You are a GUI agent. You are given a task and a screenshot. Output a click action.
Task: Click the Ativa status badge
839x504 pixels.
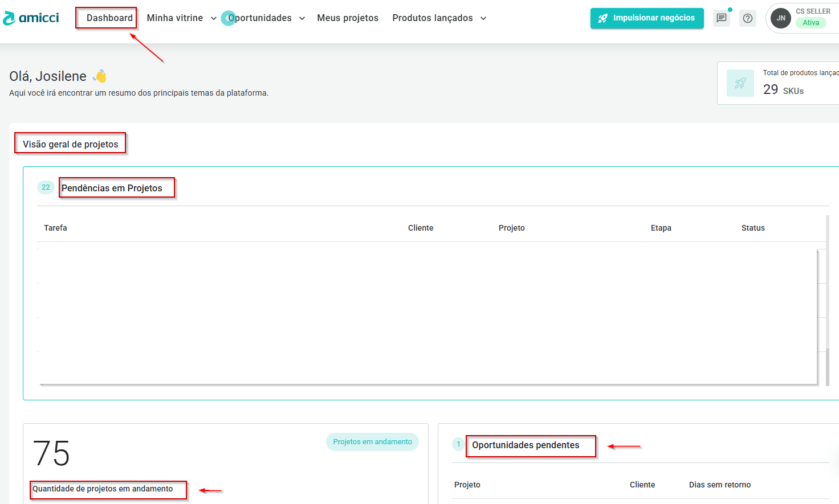coord(811,23)
